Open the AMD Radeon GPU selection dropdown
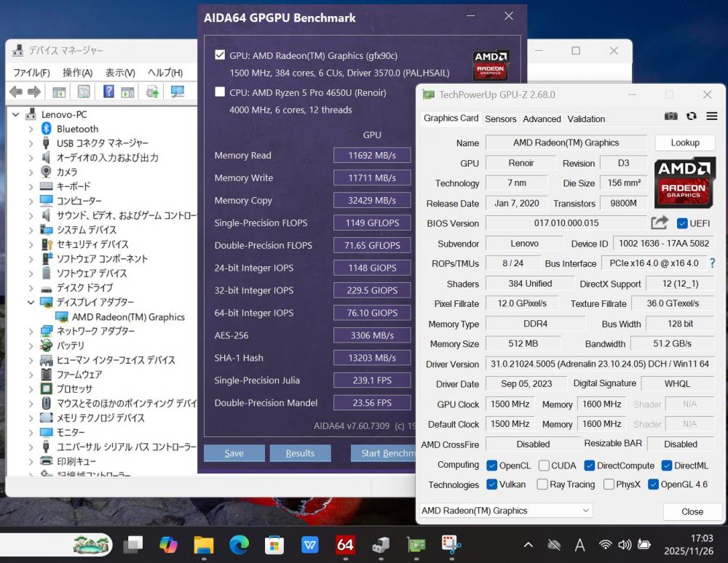Viewport: 728px width, 563px height. pos(506,511)
